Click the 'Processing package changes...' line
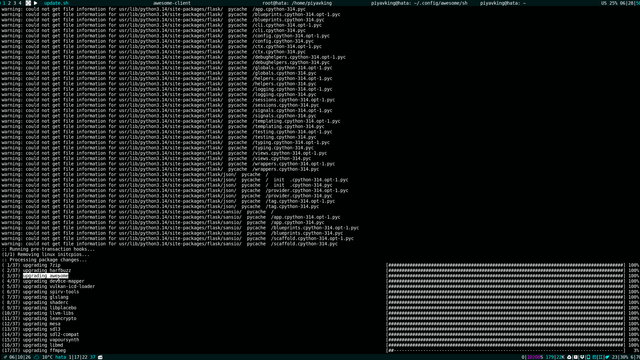The width and height of the screenshot is (640, 360). 44,260
